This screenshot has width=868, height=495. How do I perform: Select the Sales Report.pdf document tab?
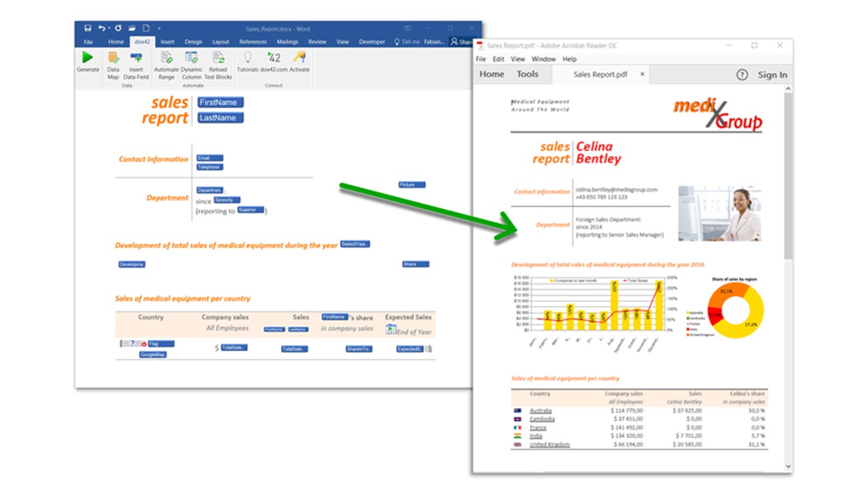(x=600, y=75)
